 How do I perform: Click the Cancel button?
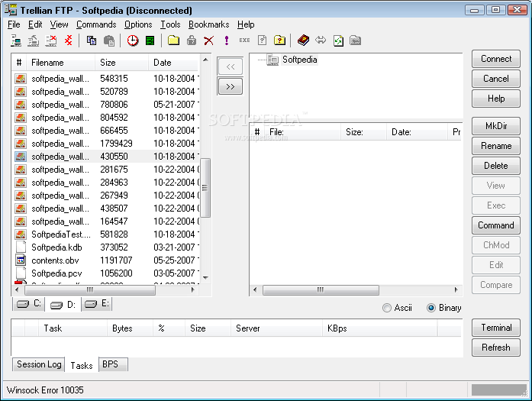coord(495,79)
